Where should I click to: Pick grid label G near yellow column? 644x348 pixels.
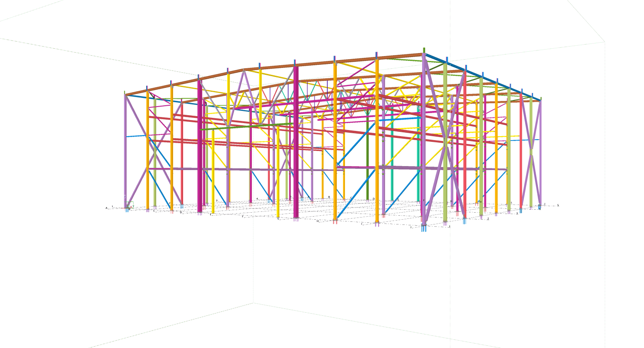coord(278,218)
